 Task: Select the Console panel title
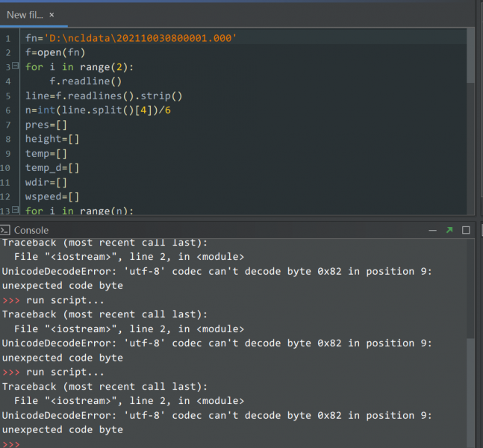tap(31, 230)
